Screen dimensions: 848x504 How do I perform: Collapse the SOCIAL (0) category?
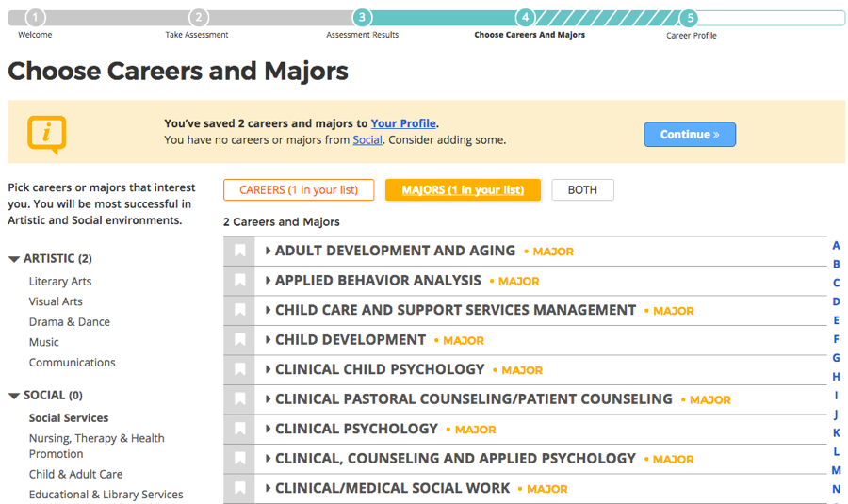14,396
